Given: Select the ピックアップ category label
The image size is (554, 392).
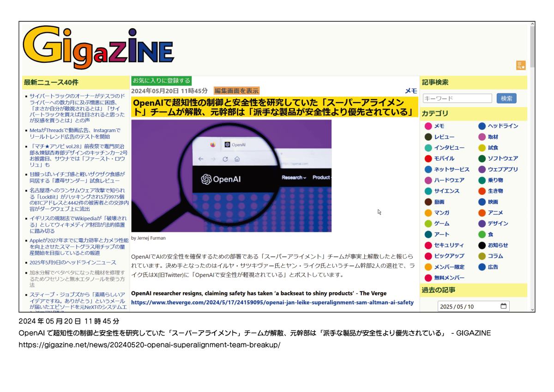Looking at the screenshot, I should point(449,256).
